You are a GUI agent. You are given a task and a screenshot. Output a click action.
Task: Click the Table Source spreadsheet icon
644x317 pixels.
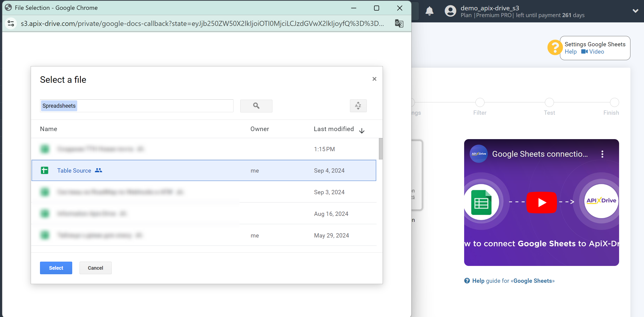point(44,170)
